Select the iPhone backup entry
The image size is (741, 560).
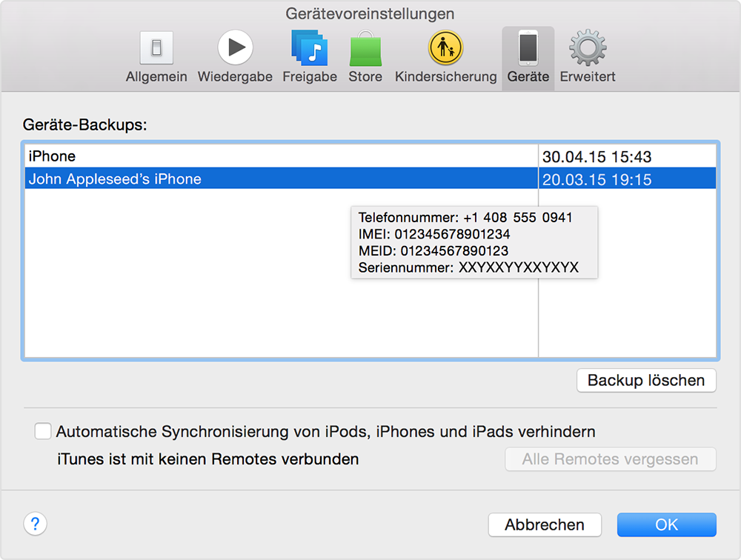tap(222, 156)
